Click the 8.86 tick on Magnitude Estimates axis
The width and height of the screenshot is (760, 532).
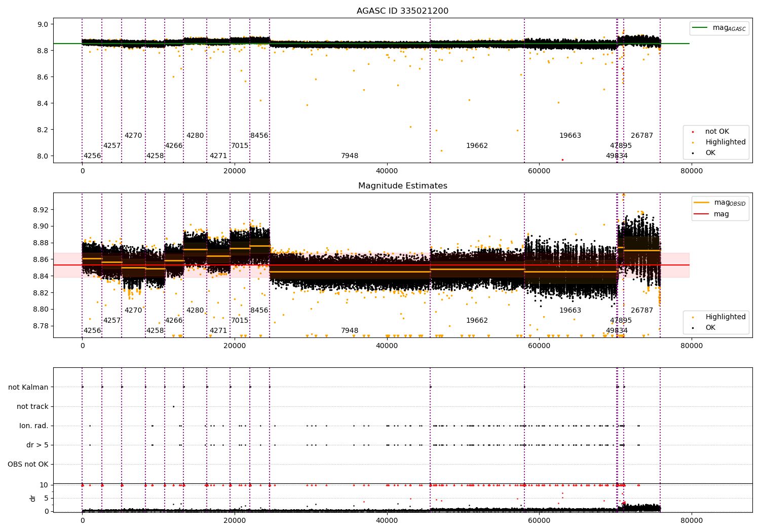(x=41, y=259)
